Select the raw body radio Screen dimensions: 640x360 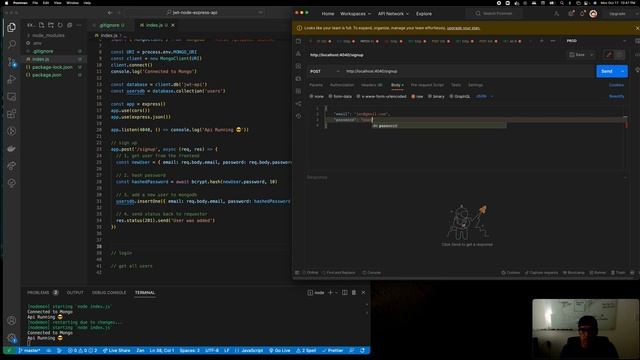coord(413,97)
